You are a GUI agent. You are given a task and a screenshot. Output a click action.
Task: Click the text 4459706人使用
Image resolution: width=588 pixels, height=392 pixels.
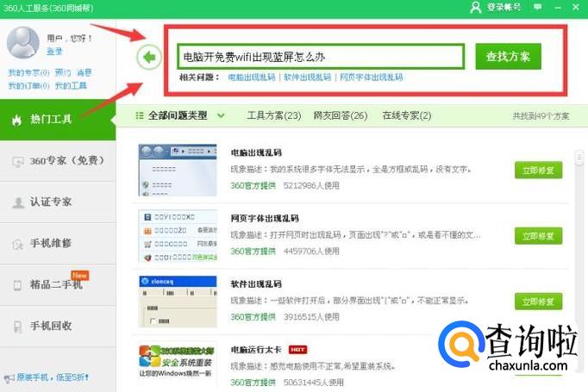pos(311,251)
